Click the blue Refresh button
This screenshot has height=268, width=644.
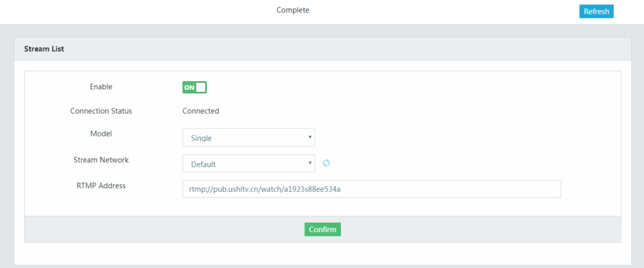[596, 11]
